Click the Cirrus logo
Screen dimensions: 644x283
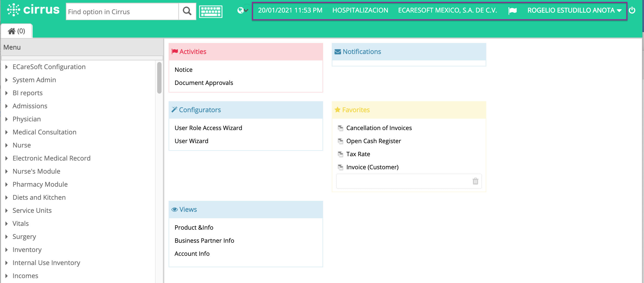point(33,10)
